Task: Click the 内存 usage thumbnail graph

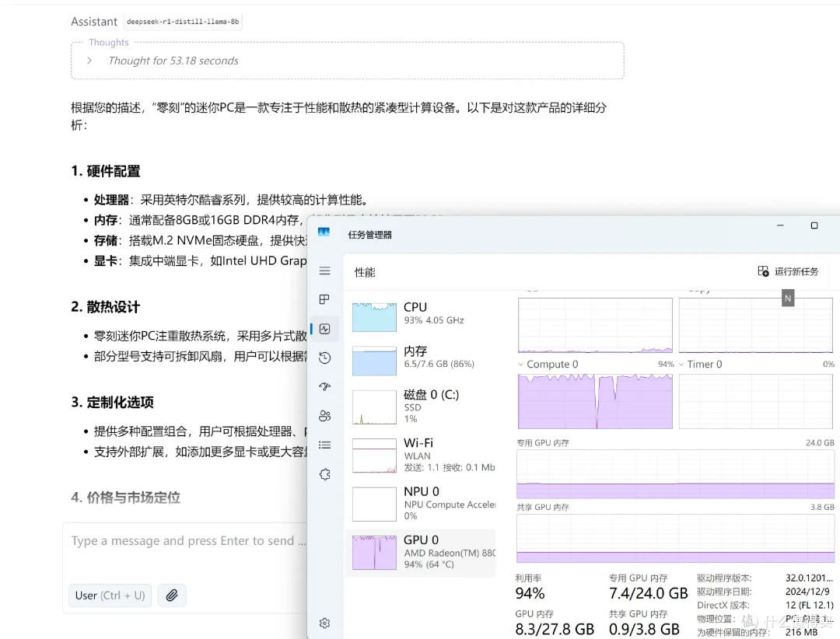Action: 374,361
